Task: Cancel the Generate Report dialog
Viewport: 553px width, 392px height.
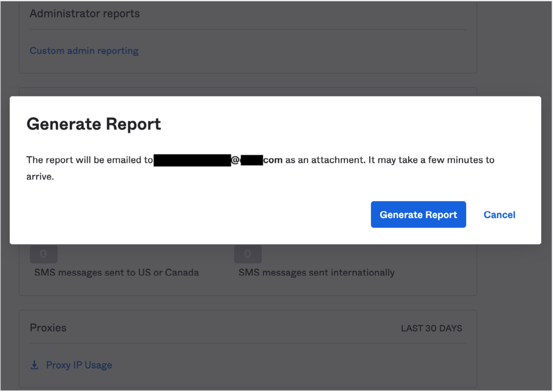Action: point(499,215)
